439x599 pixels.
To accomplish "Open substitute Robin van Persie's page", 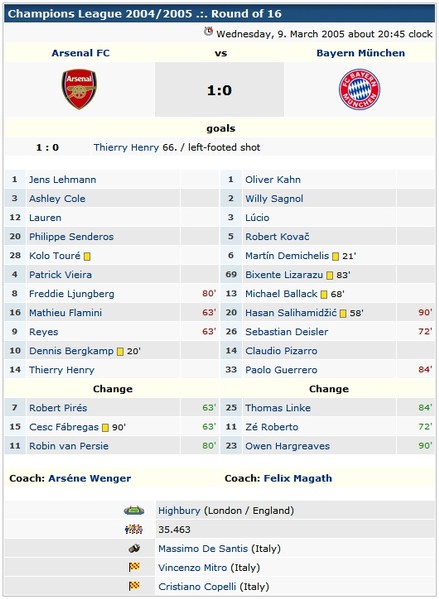I will pos(69,446).
